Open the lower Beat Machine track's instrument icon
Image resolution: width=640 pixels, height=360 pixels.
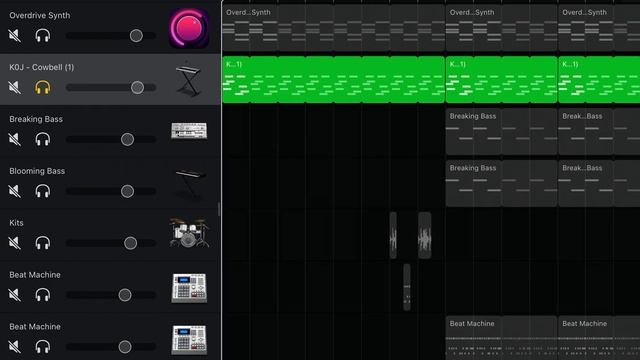[189, 340]
